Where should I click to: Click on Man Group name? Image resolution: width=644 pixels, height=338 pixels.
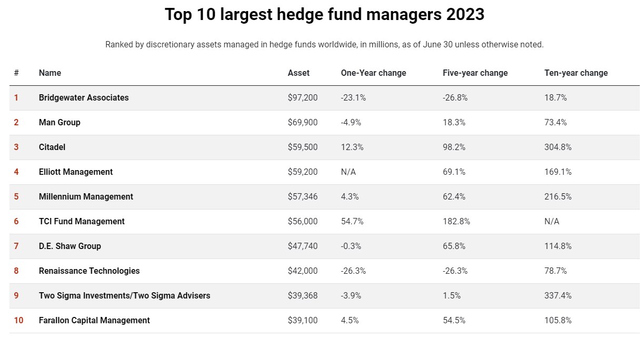60,123
